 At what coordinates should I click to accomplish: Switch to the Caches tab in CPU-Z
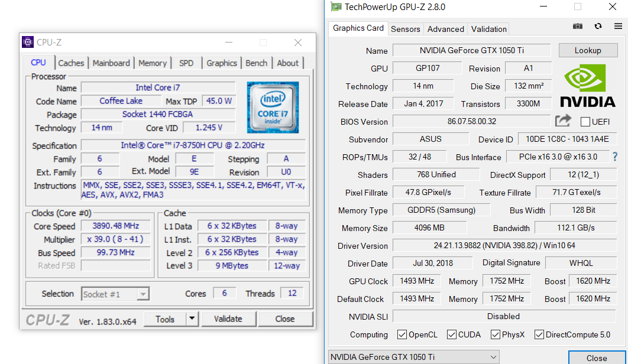coord(71,63)
